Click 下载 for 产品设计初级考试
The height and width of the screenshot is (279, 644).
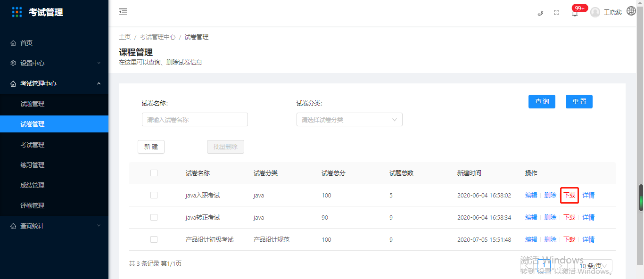(570, 239)
